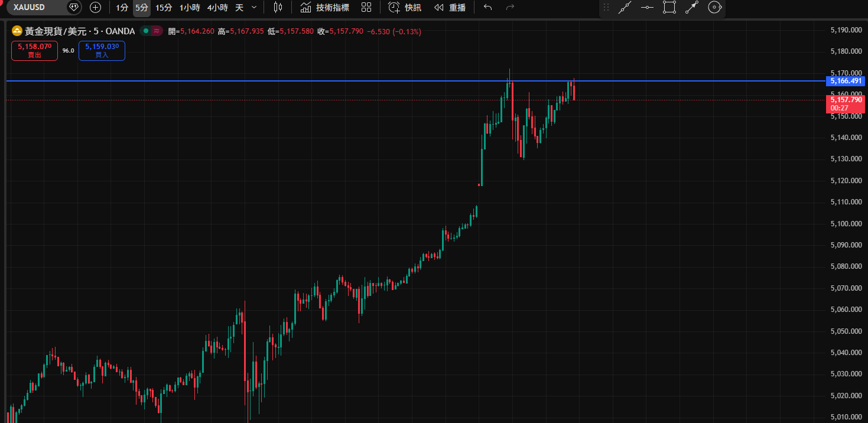
Task: Click the 5,050.000 price axis label
Action: pos(845,331)
